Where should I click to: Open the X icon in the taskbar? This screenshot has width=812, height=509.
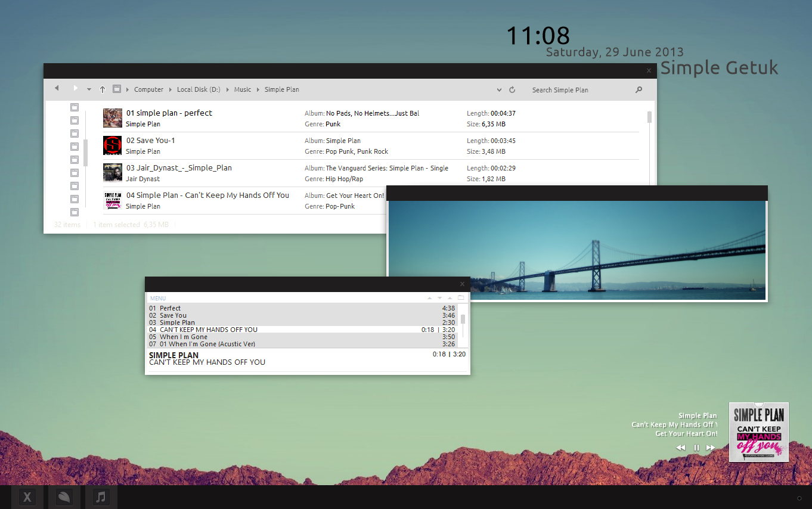[27, 497]
